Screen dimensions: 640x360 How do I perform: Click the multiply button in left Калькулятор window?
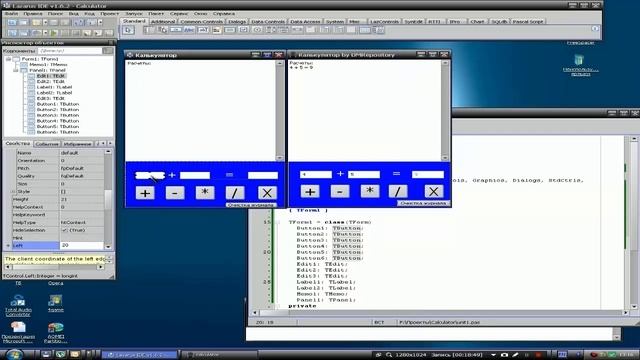(205, 193)
